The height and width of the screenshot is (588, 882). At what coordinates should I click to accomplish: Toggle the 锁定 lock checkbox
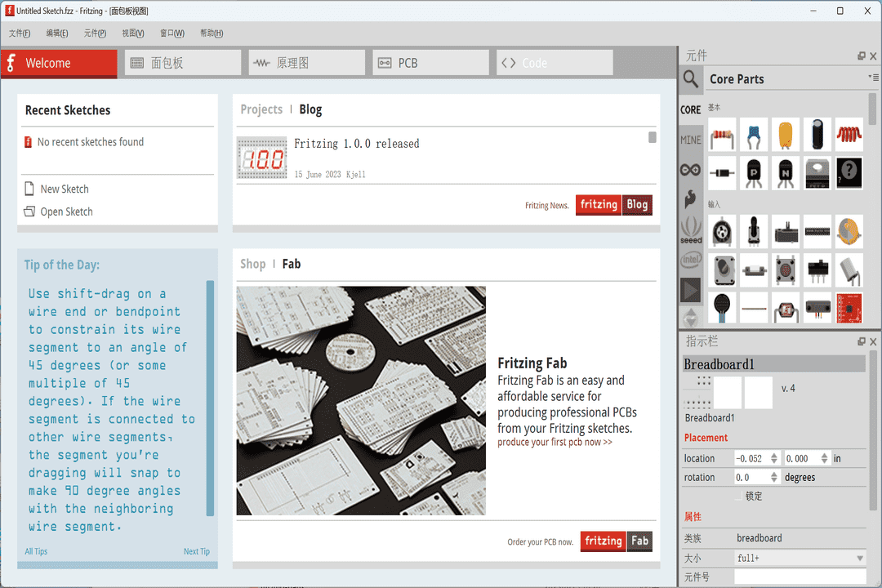739,496
